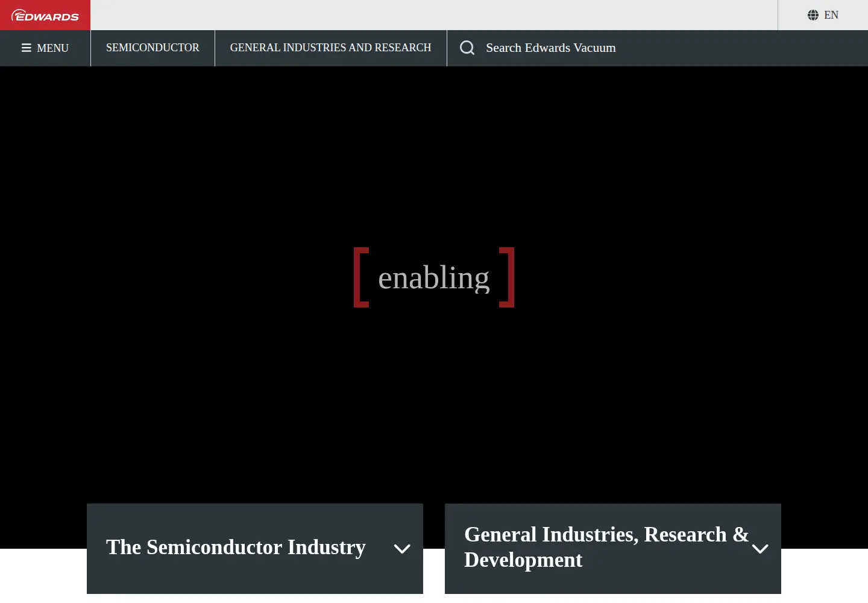868x603 pixels.
Task: Click the Edwards logo
Action: (45, 15)
